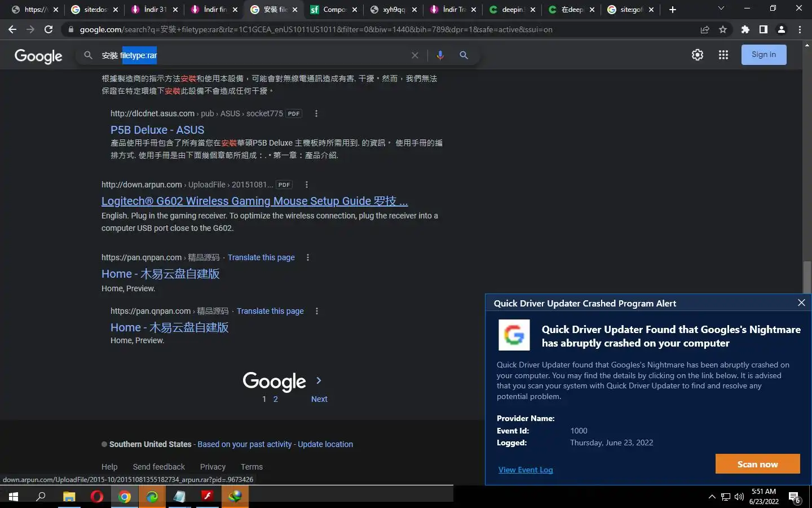The width and height of the screenshot is (812, 508).
Task: Go to the Google logo homepage
Action: (38, 56)
